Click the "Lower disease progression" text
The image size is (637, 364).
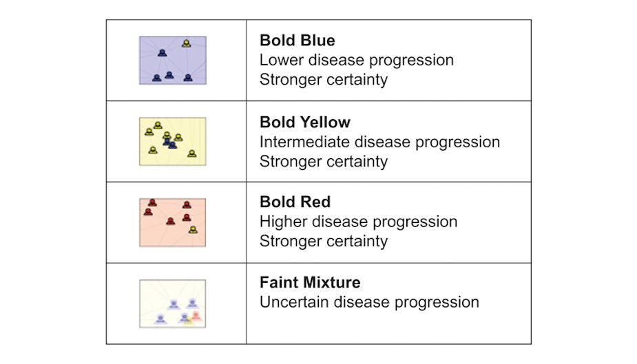point(357,60)
